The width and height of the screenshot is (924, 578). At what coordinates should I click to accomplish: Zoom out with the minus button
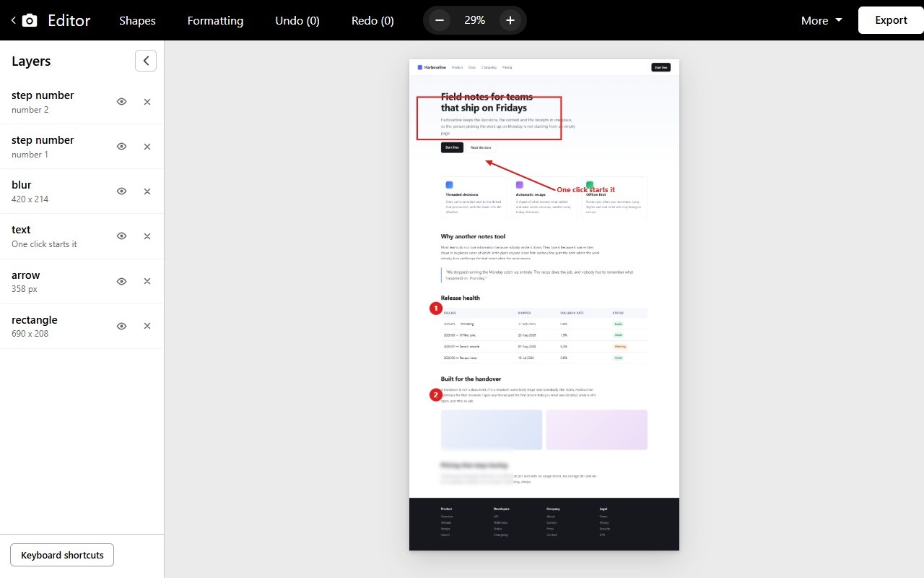(x=440, y=20)
